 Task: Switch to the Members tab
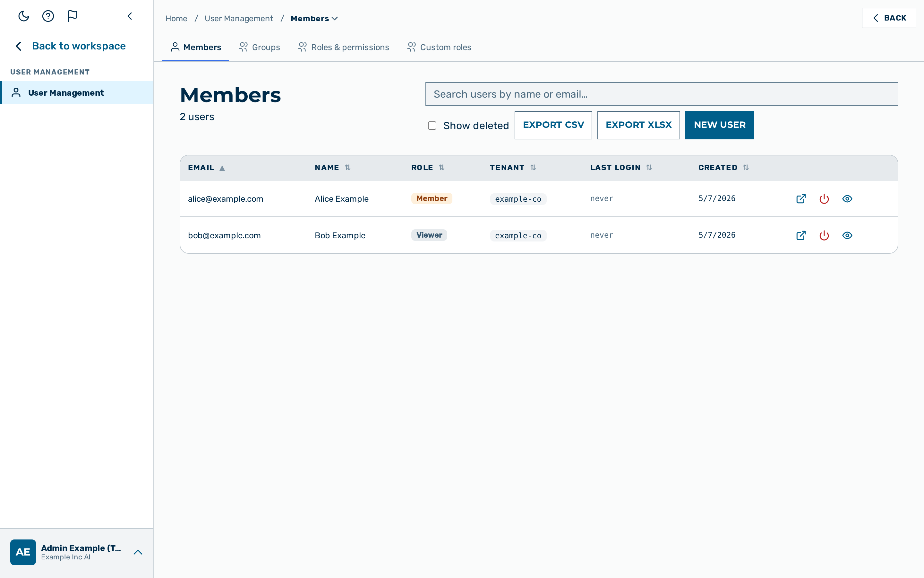coord(195,48)
